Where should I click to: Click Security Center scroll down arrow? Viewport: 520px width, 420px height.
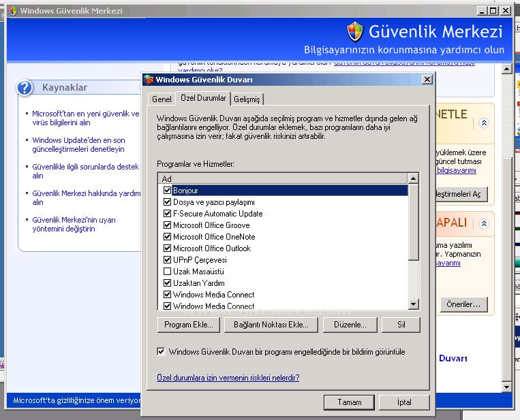click(506, 387)
